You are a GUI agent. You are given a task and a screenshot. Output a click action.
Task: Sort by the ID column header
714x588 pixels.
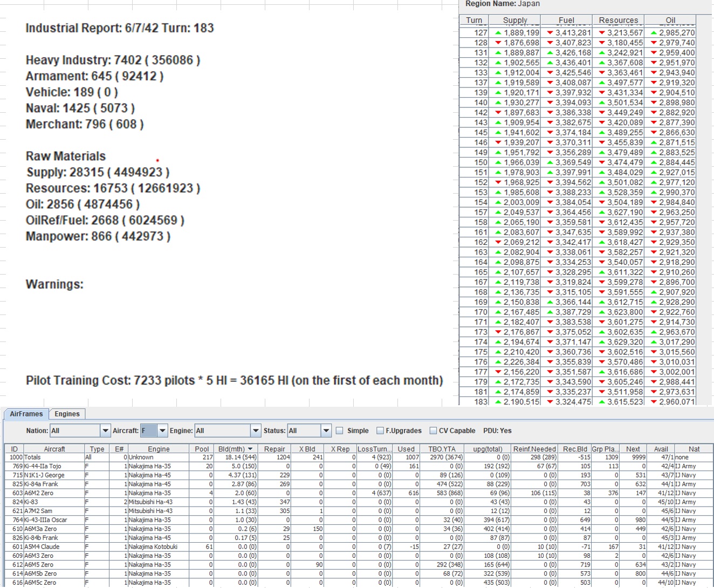[15, 449]
